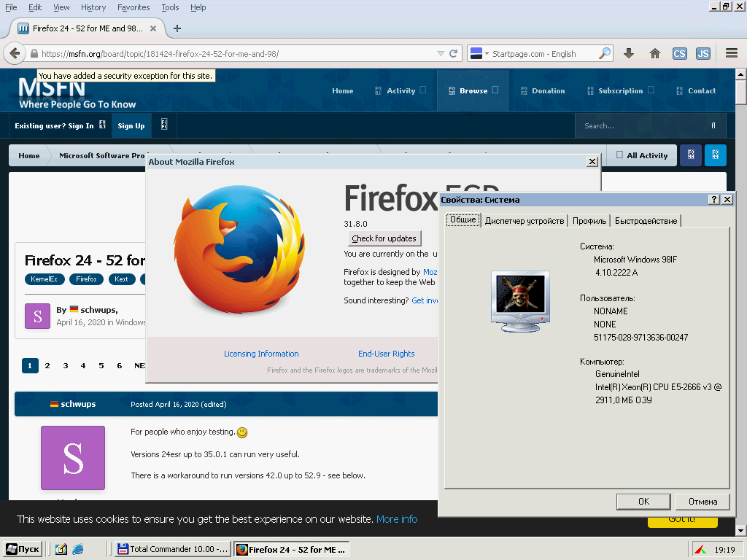
Task: Click the dark blue icon button beside All Activity
Action: tap(691, 155)
